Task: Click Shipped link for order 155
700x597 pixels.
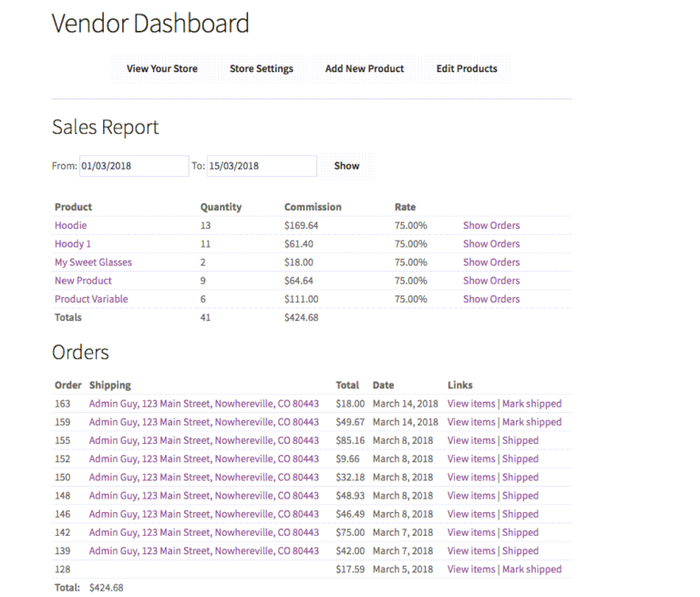Action: click(520, 441)
